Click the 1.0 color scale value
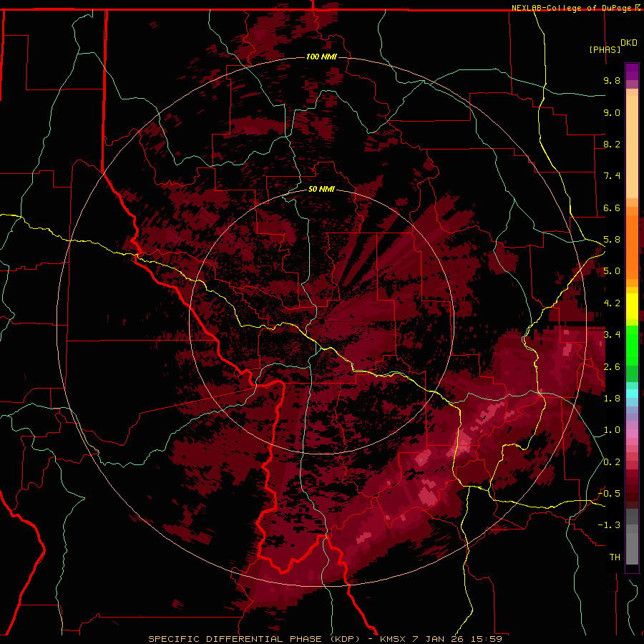This screenshot has height=644, width=644. click(x=612, y=430)
